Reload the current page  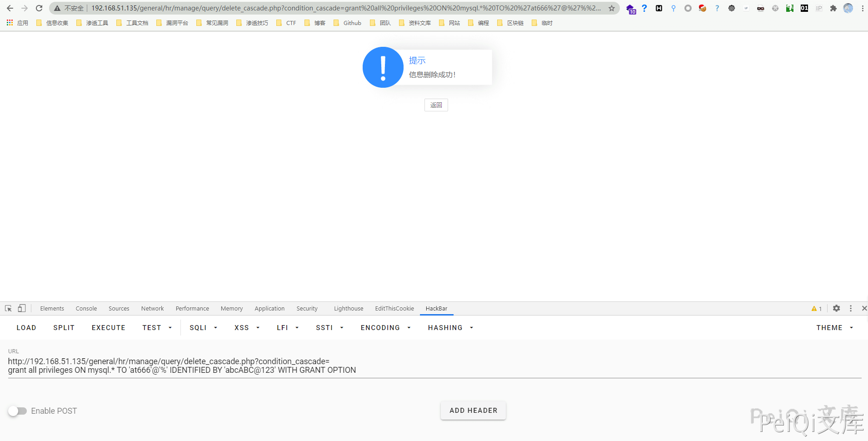pos(39,8)
